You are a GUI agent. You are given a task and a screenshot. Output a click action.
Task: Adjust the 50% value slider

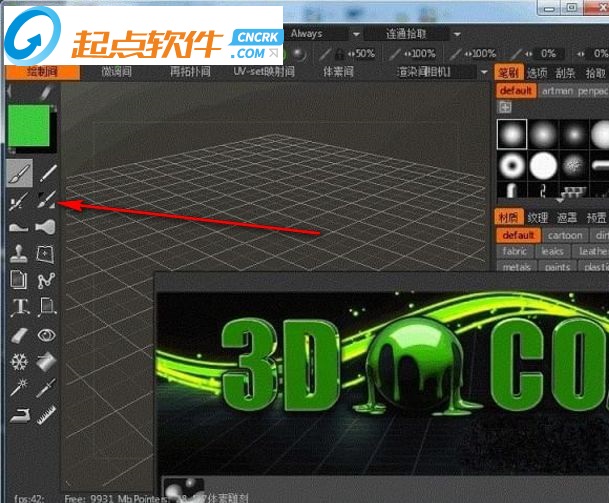(x=362, y=54)
